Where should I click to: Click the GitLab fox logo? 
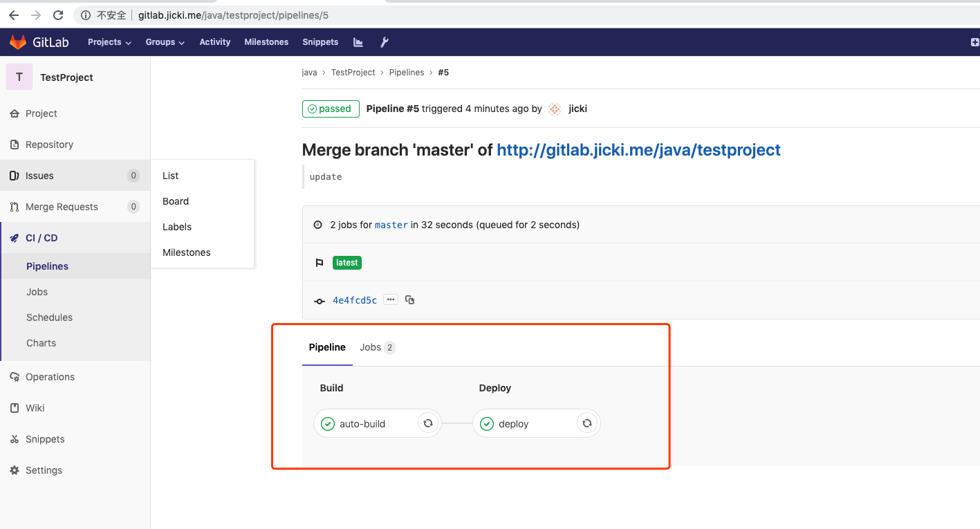[17, 41]
